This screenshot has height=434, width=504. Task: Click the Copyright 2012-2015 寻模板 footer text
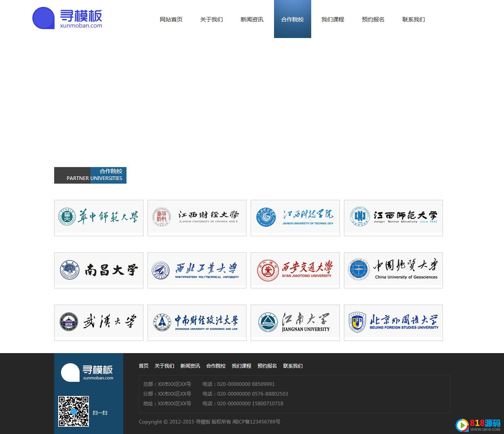click(209, 422)
